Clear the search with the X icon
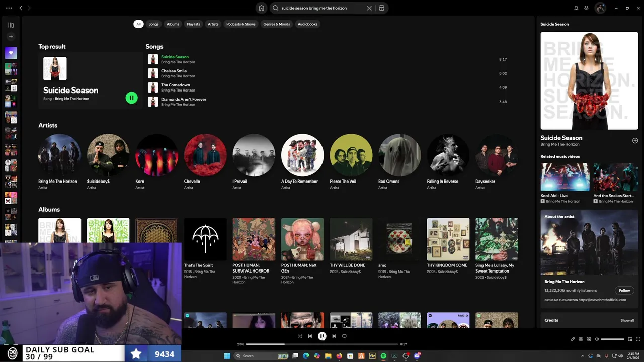Image resolution: width=644 pixels, height=362 pixels. pyautogui.click(x=369, y=8)
